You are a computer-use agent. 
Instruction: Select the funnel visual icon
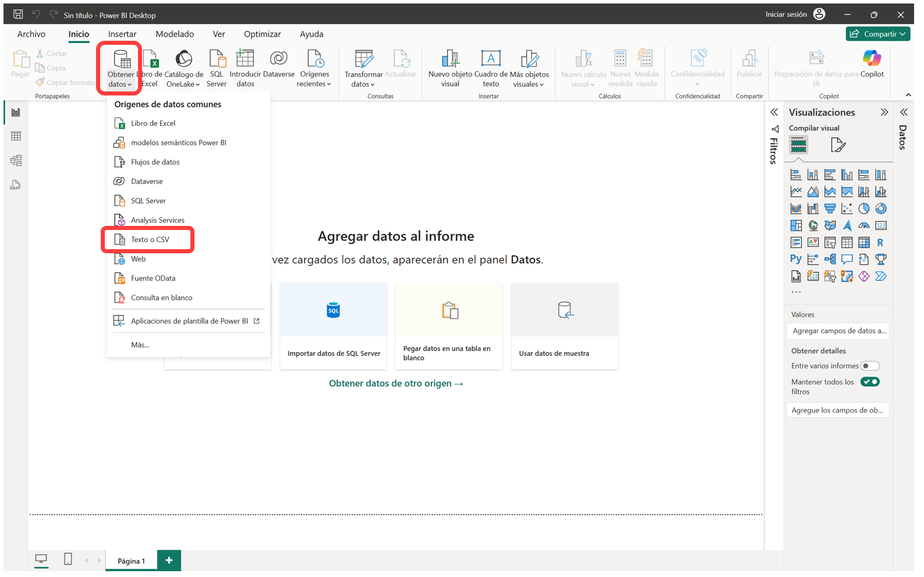tap(830, 208)
